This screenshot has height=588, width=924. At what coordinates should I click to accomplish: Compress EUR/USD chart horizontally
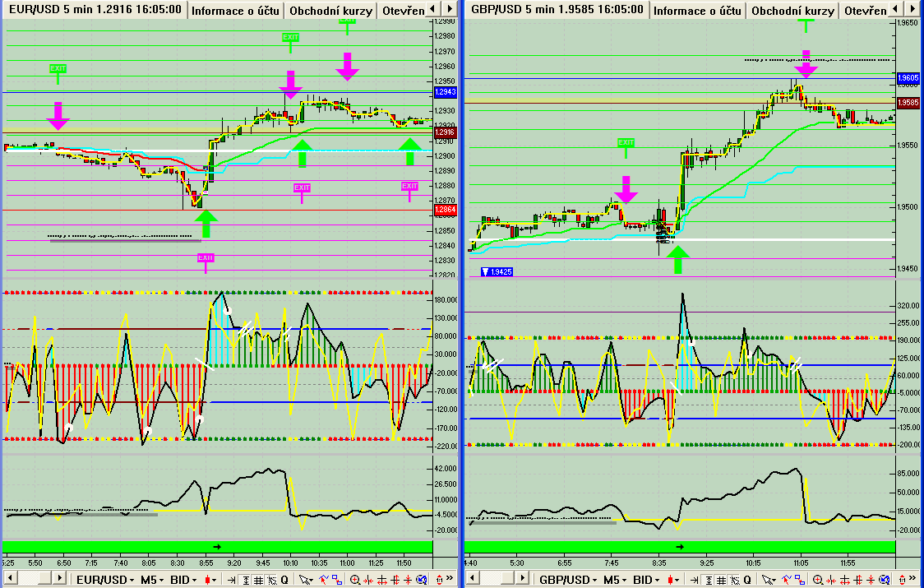[x=368, y=580]
